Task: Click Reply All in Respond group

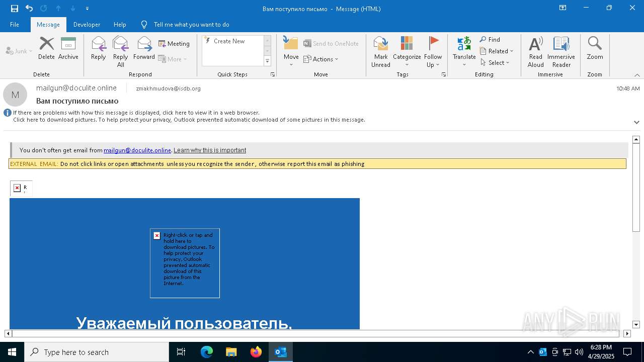Action: pyautogui.click(x=121, y=51)
